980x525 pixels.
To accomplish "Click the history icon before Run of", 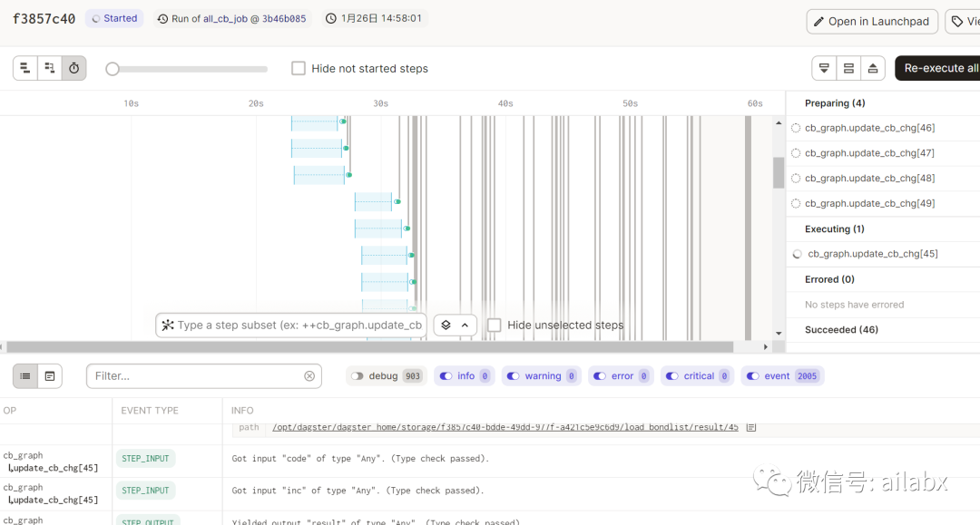I will point(162,19).
